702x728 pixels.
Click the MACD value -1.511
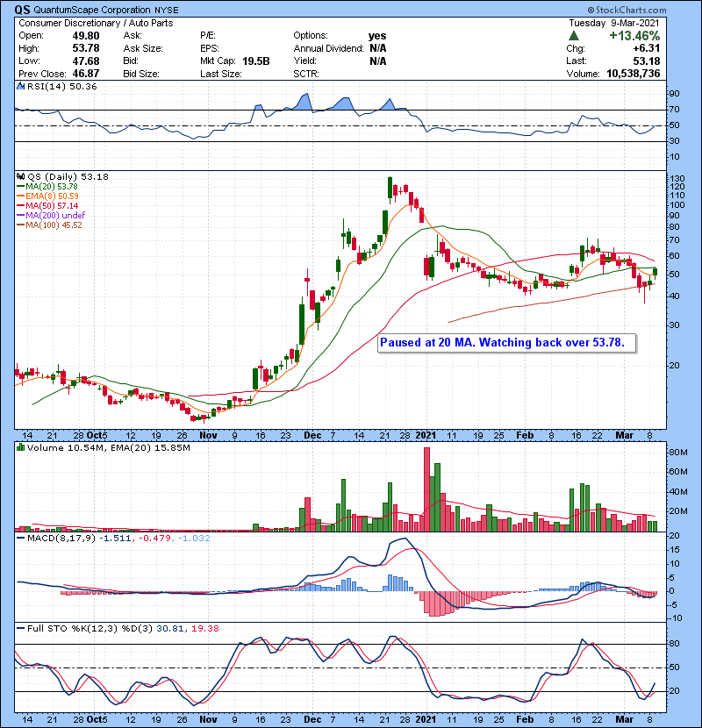coord(115,539)
